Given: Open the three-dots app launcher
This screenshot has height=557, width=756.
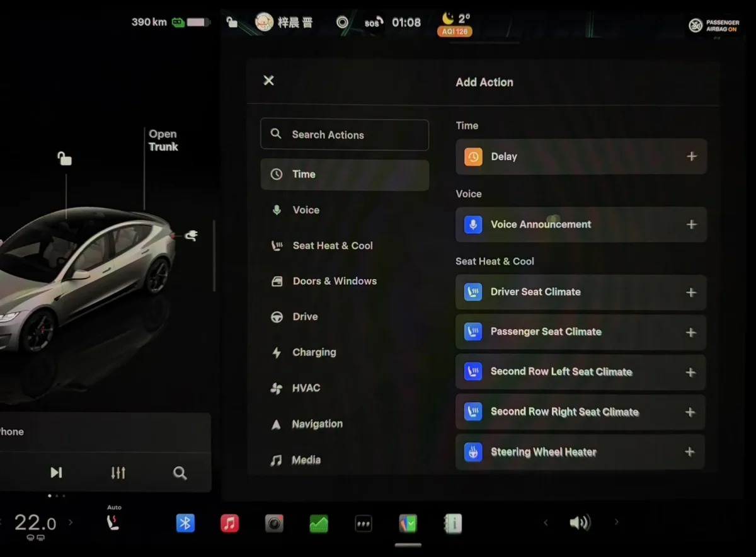Looking at the screenshot, I should 364,523.
